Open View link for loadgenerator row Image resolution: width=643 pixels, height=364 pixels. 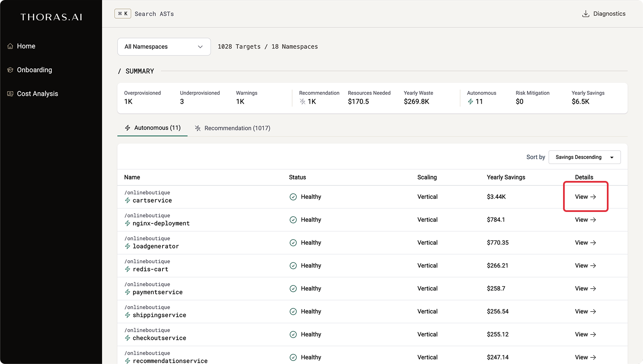[x=585, y=243]
